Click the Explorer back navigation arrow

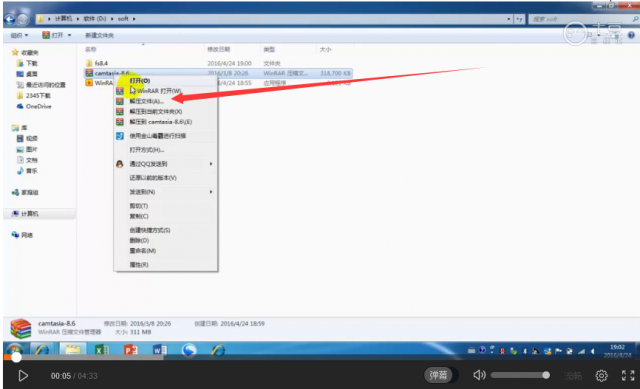click(10, 19)
